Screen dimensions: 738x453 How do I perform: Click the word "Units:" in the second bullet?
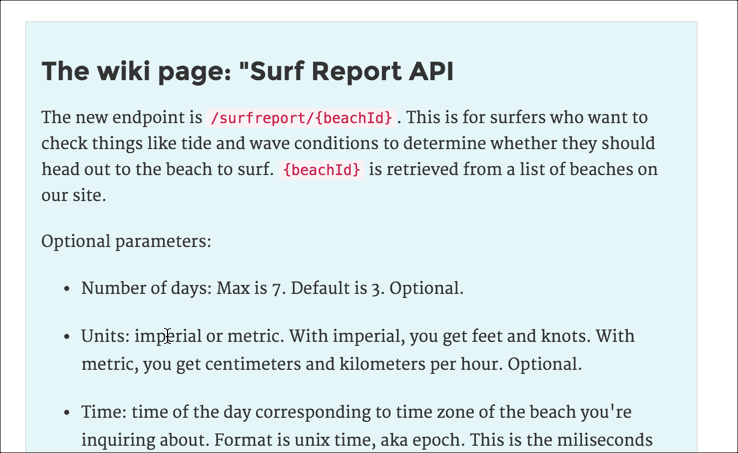105,336
